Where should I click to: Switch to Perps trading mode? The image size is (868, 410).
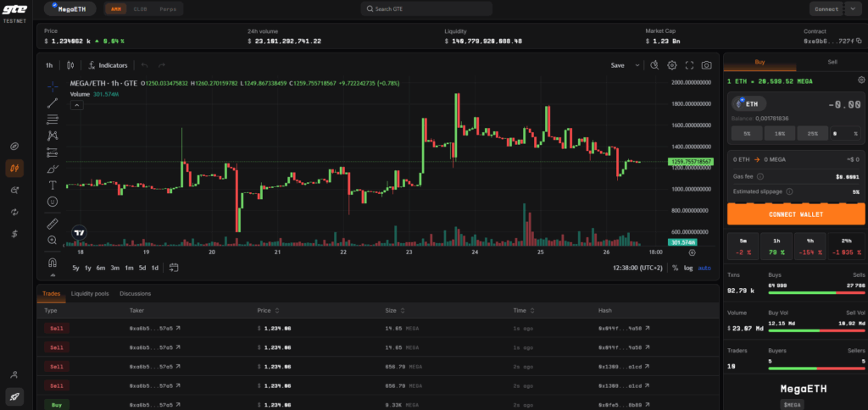tap(168, 8)
